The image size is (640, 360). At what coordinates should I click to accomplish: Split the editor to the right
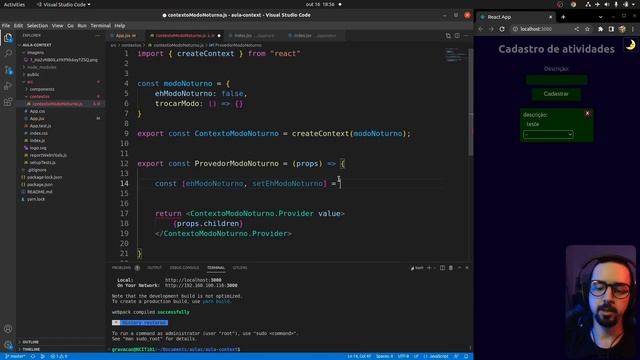[457, 36]
